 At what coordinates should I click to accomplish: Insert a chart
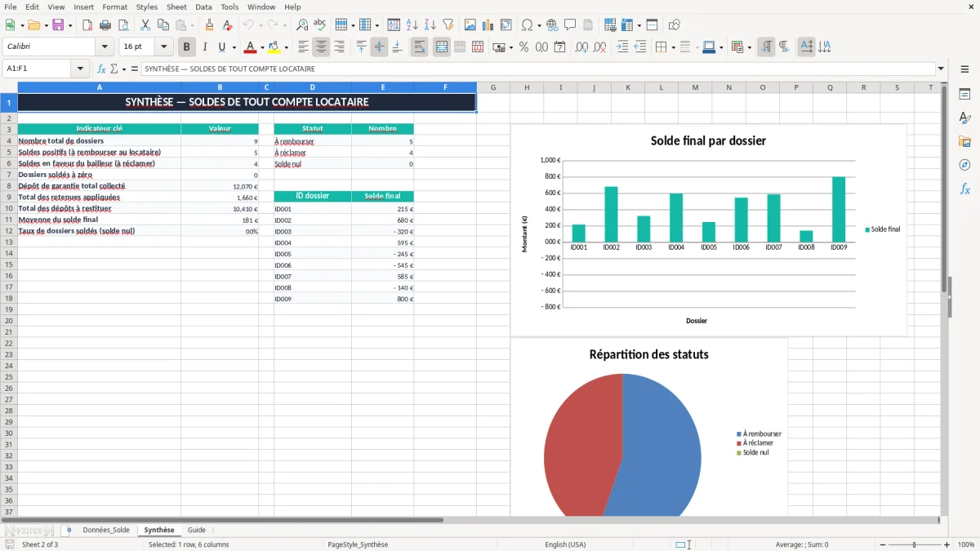pyautogui.click(x=488, y=25)
